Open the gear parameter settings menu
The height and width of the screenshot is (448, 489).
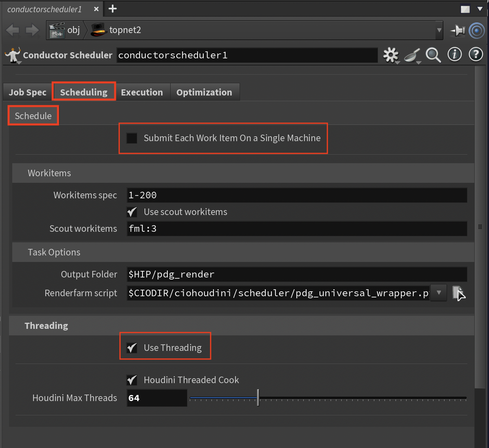click(391, 55)
